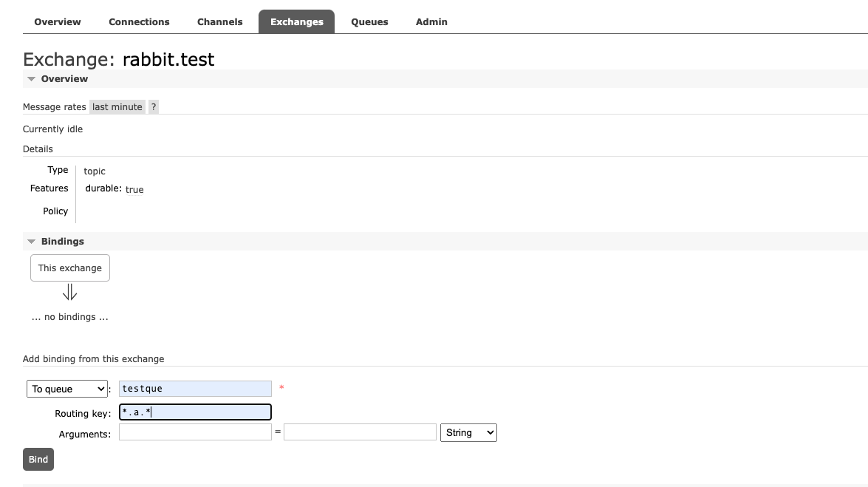Screen dimensions: 868x487
Task: Click the Arguments key input field
Action: [195, 432]
